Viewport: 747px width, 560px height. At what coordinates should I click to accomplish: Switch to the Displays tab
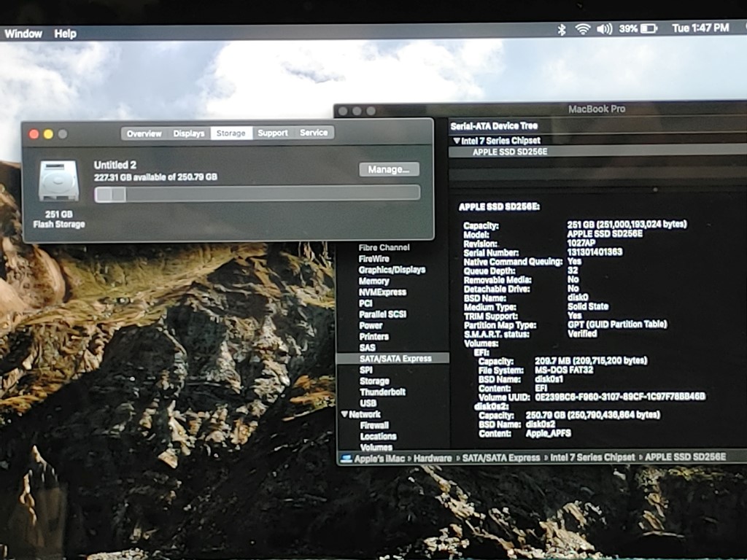(x=189, y=133)
